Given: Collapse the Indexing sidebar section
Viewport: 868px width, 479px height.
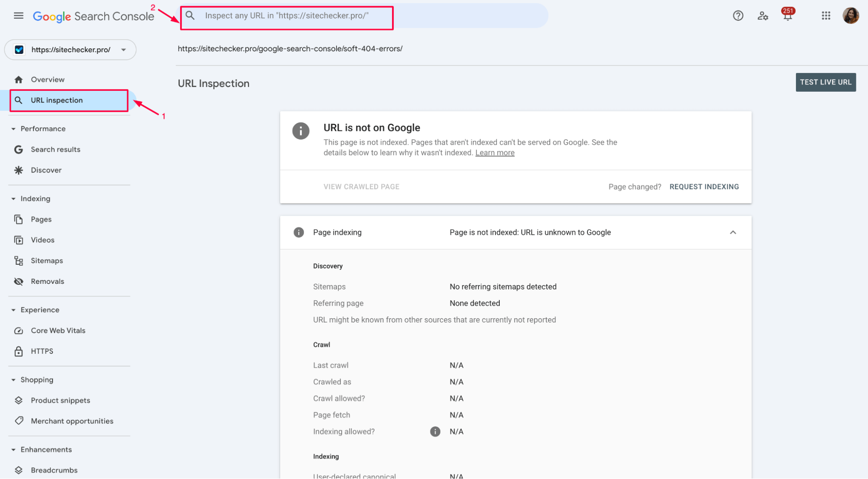Looking at the screenshot, I should click(13, 199).
